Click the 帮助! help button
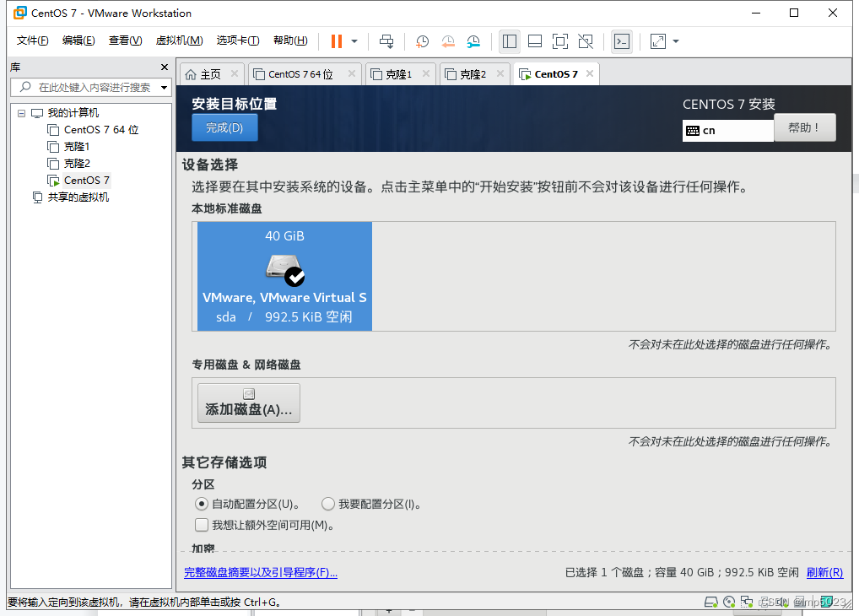 point(804,127)
